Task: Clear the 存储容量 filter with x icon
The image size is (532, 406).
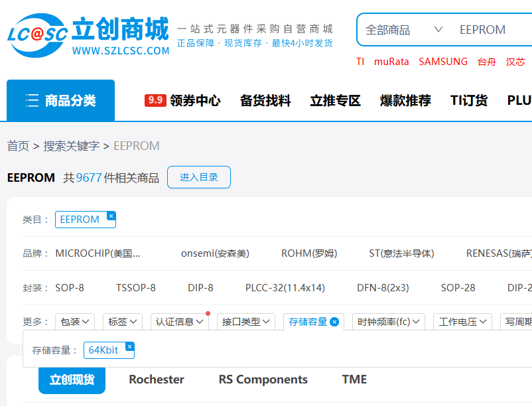Action: (x=334, y=322)
